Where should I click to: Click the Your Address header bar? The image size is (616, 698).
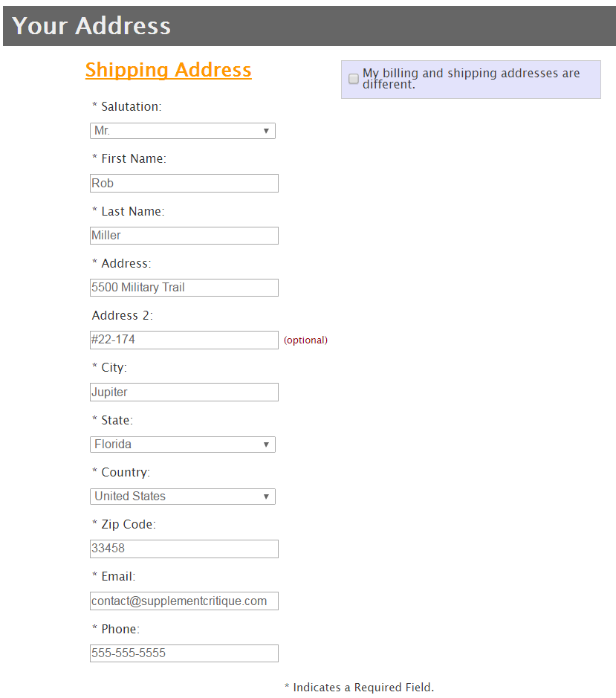coord(309,26)
